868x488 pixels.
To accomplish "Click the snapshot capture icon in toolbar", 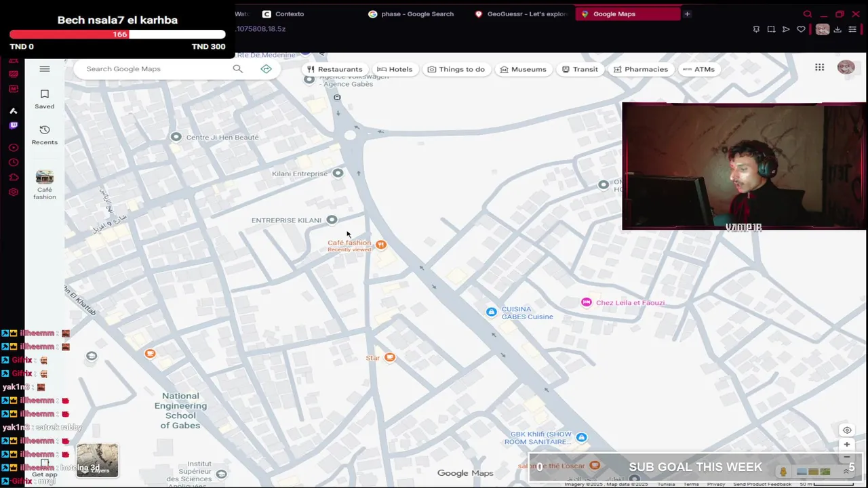I will [x=771, y=29].
